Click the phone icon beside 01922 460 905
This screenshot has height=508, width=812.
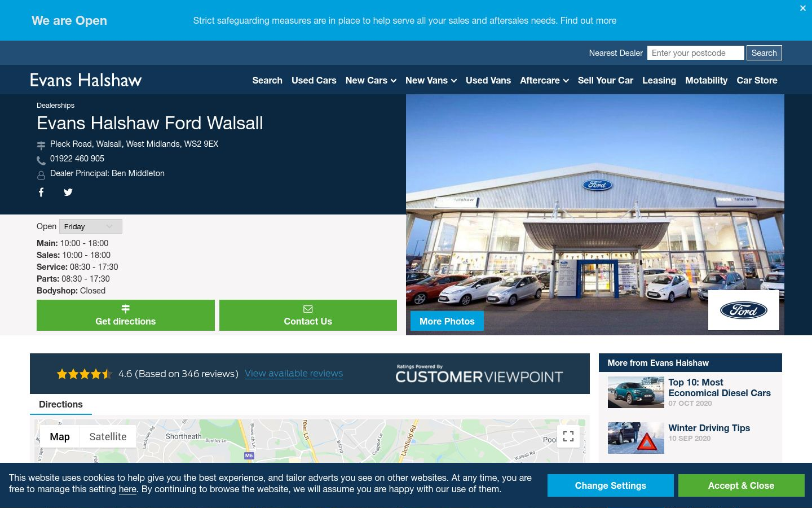[41, 160]
